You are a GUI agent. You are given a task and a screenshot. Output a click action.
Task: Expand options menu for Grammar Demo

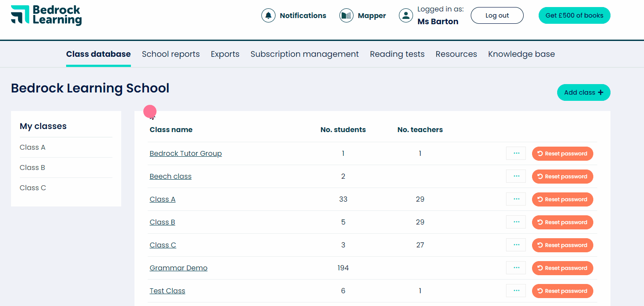(x=516, y=268)
